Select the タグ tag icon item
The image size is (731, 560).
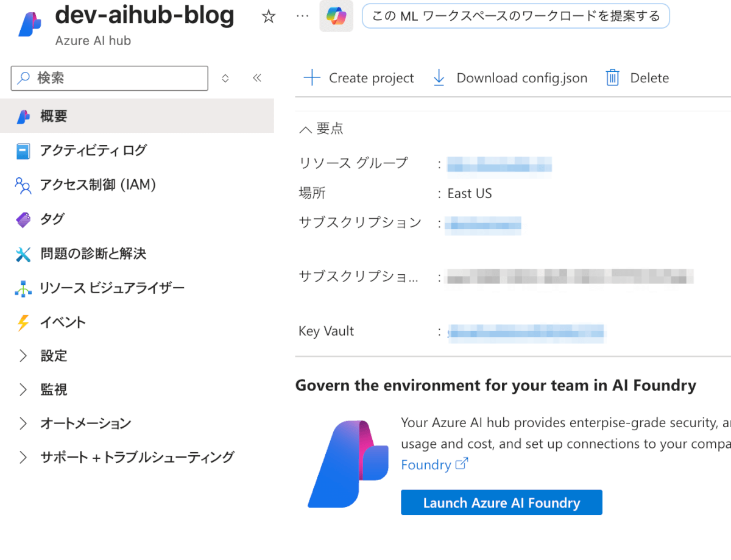coord(52,219)
